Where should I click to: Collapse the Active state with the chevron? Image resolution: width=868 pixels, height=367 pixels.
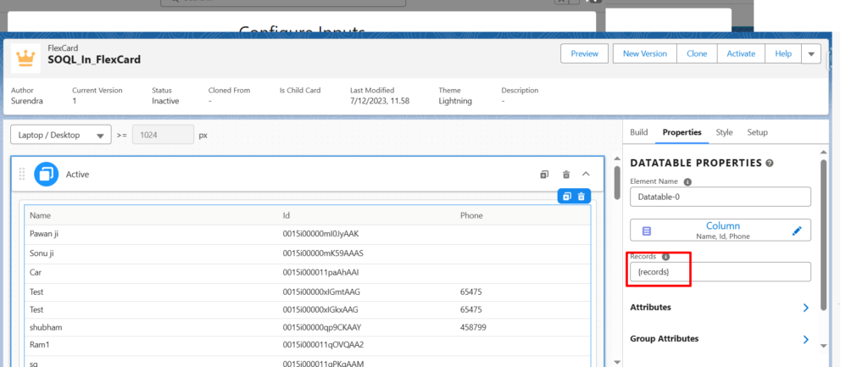tap(587, 175)
